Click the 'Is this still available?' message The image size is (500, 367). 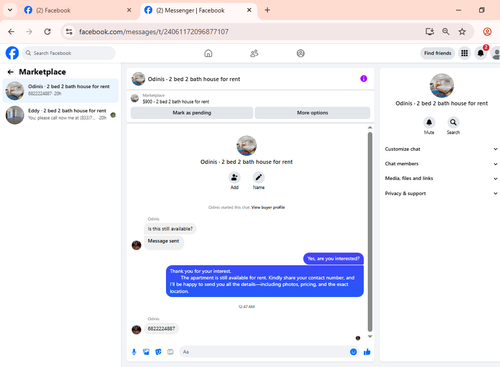(x=170, y=229)
